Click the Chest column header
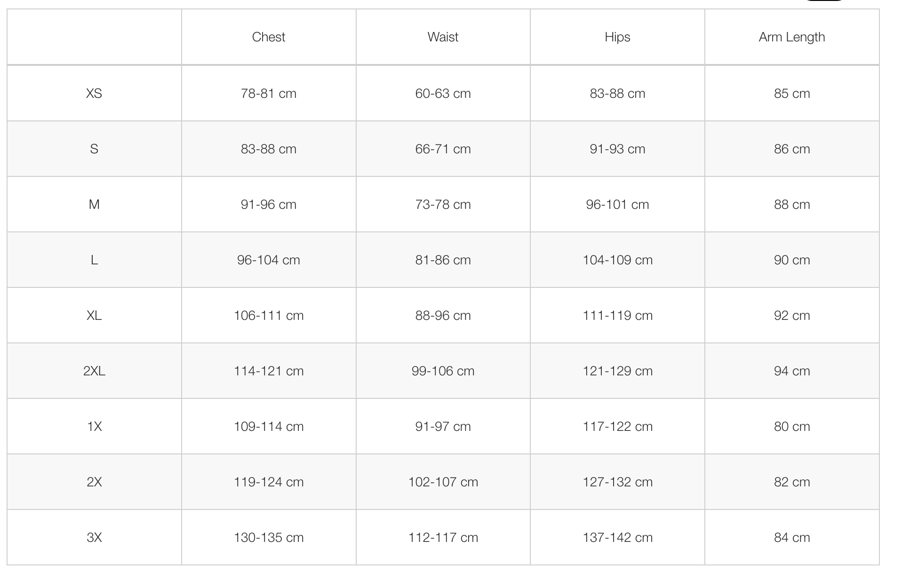Image resolution: width=910 pixels, height=588 pixels. [268, 37]
